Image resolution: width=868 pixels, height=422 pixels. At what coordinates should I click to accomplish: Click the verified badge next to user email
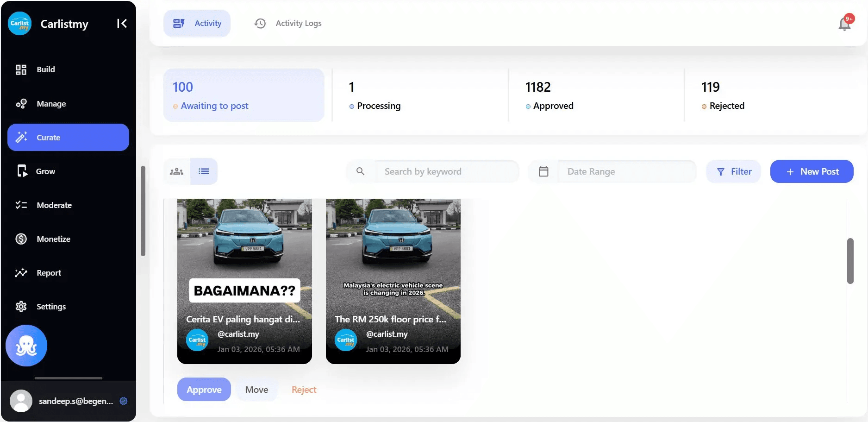[x=124, y=401]
